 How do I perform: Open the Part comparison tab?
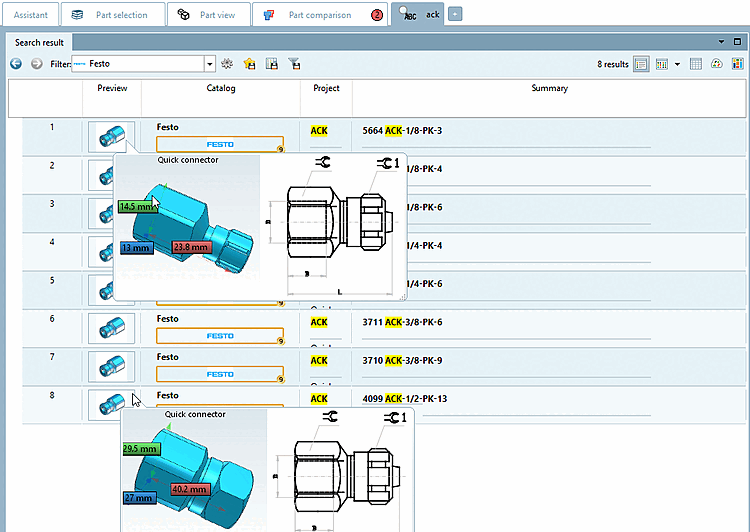(320, 15)
